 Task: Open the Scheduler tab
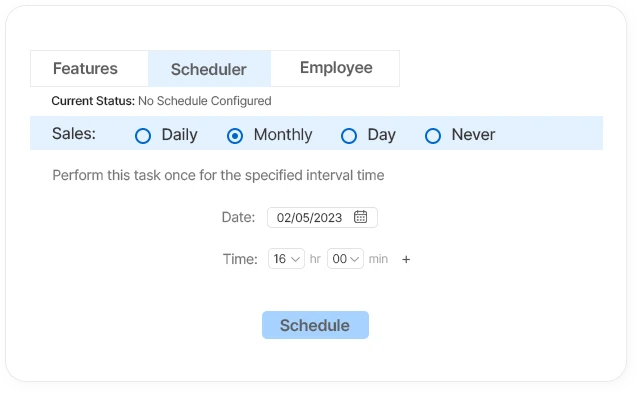coord(209,68)
